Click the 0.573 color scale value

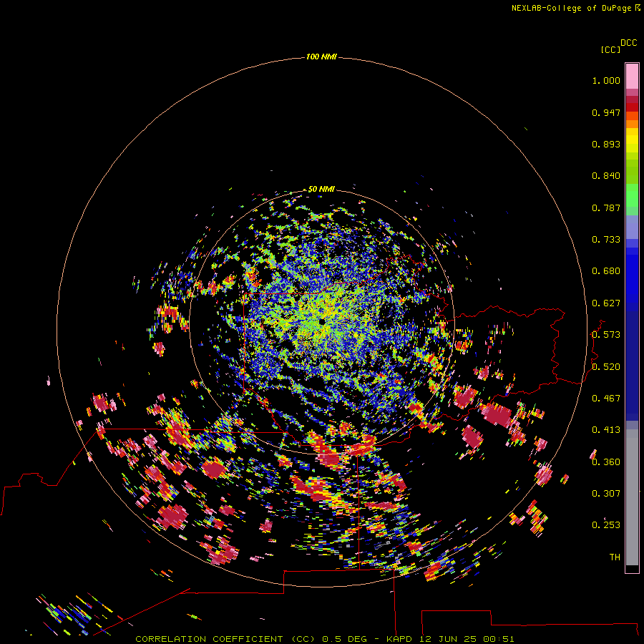click(x=606, y=335)
